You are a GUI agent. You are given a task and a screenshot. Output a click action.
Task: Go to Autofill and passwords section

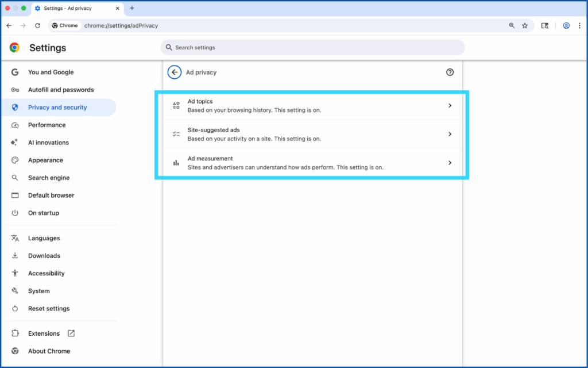[61, 90]
